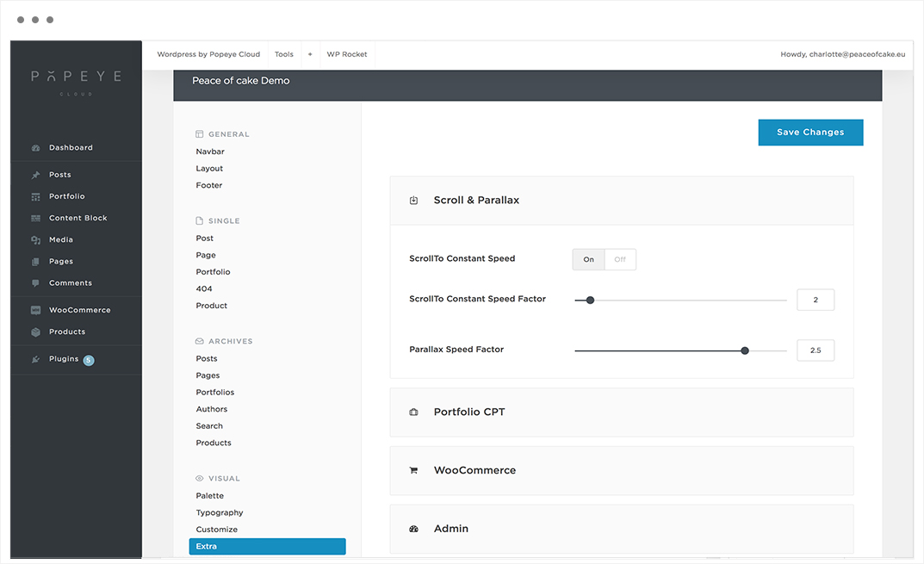Open the Palette settings

tap(210, 496)
